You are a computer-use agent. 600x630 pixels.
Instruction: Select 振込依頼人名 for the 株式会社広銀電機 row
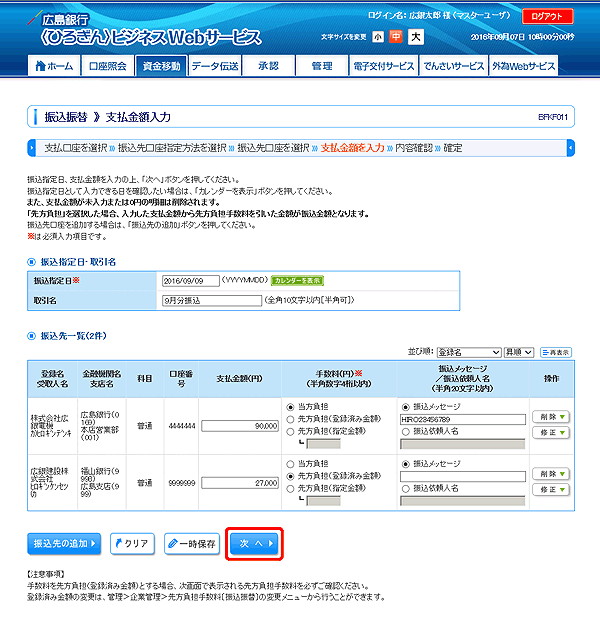(406, 432)
